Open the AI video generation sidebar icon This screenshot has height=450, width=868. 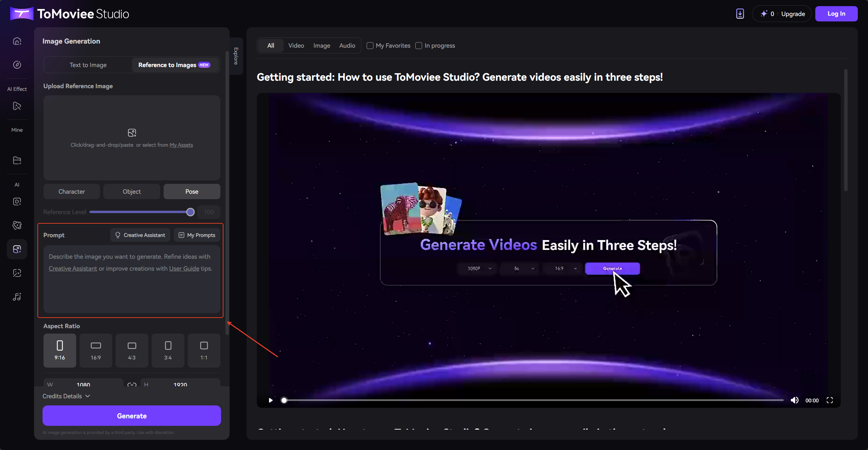pyautogui.click(x=17, y=202)
